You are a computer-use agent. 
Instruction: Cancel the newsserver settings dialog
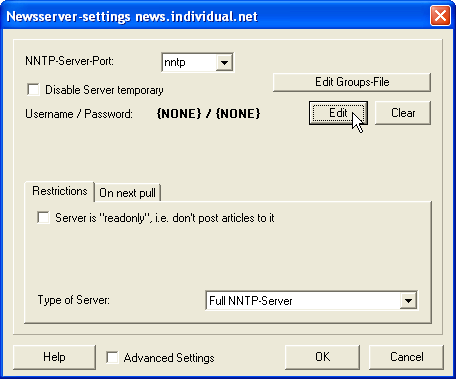click(406, 357)
